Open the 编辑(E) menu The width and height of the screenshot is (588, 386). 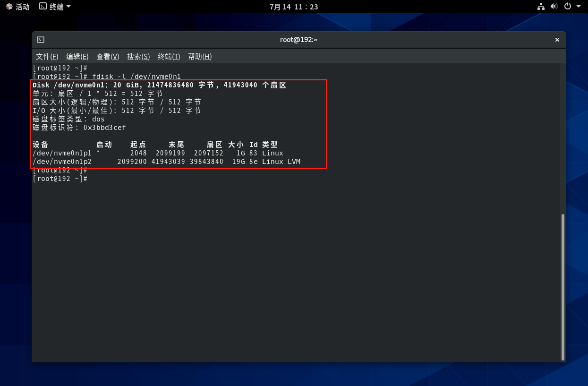pos(77,57)
